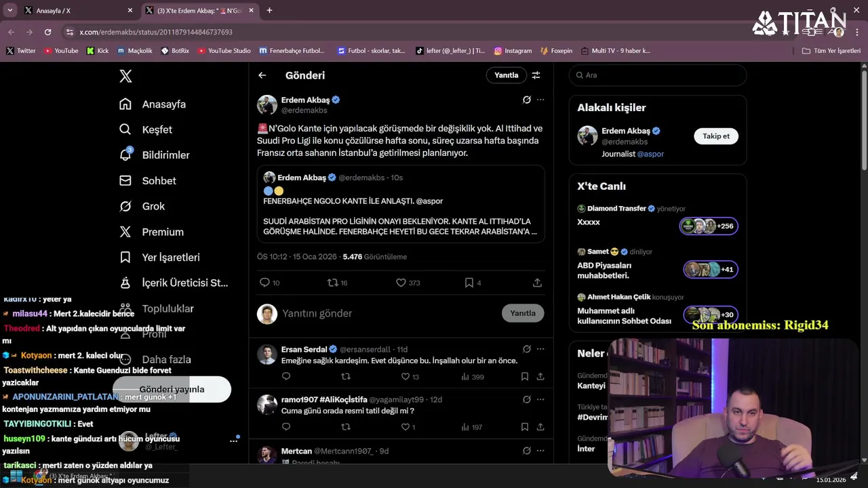Open Instagram bookmark
868x488 pixels.
coord(513,51)
